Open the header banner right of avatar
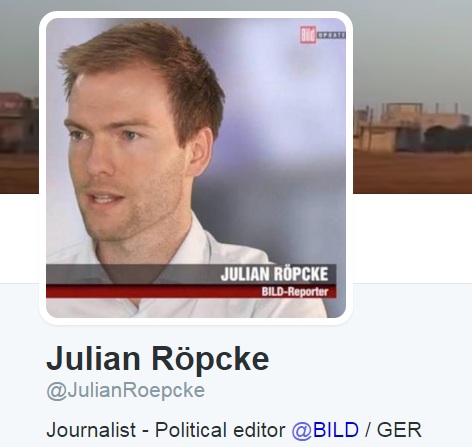The width and height of the screenshot is (472, 447). tap(413, 97)
